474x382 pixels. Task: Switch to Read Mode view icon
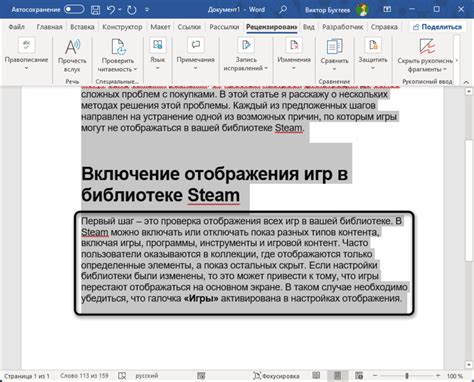coord(316,376)
